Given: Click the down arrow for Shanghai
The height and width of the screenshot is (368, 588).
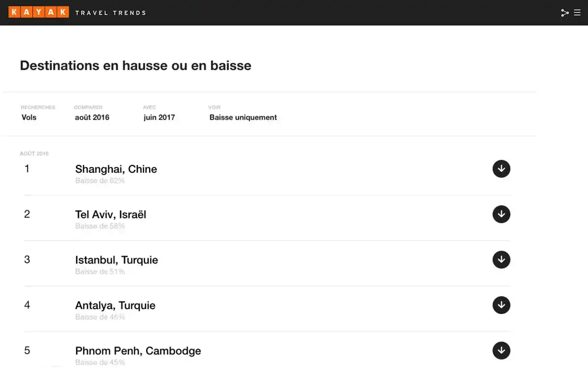Looking at the screenshot, I should 501,169.
